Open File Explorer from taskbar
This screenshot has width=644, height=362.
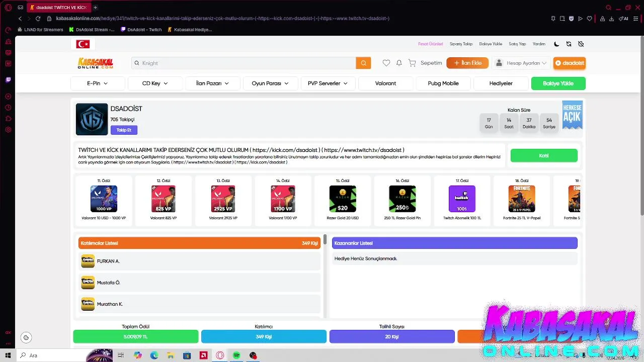(171, 355)
